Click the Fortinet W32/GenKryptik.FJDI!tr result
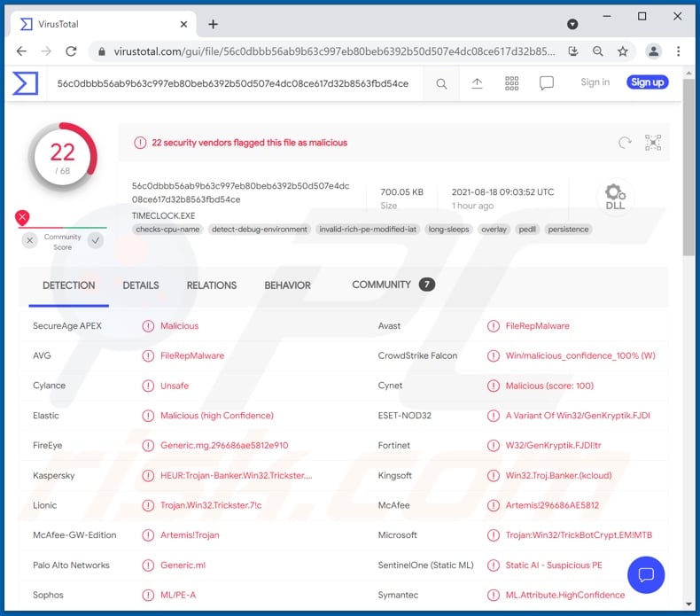 click(553, 445)
